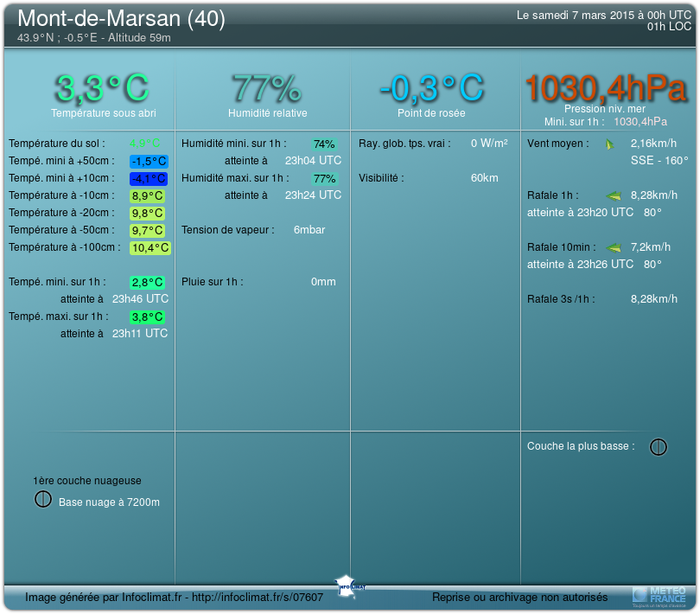The image size is (700, 614).
Task: Click the 'Ray. glob. tps. vrai' label
Action: pos(404,144)
